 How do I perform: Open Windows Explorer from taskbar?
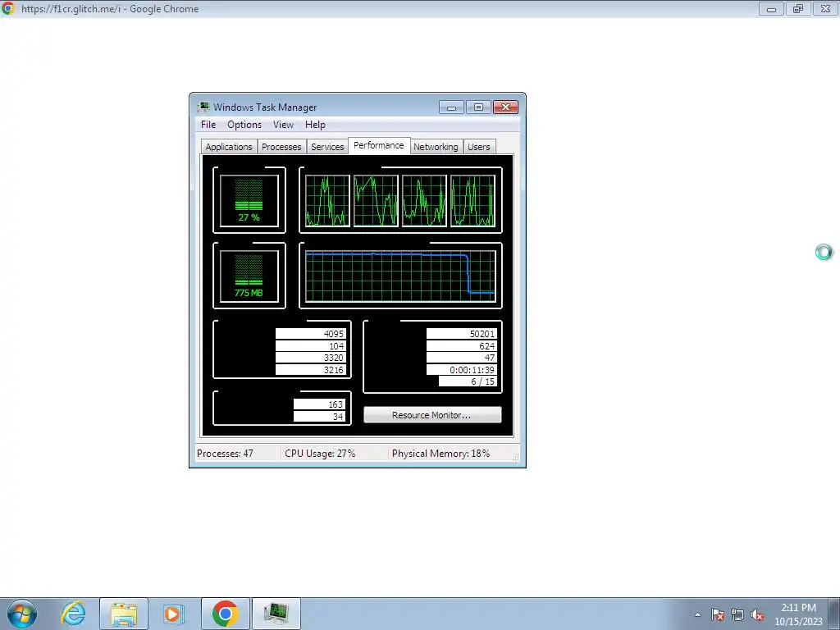click(x=124, y=614)
